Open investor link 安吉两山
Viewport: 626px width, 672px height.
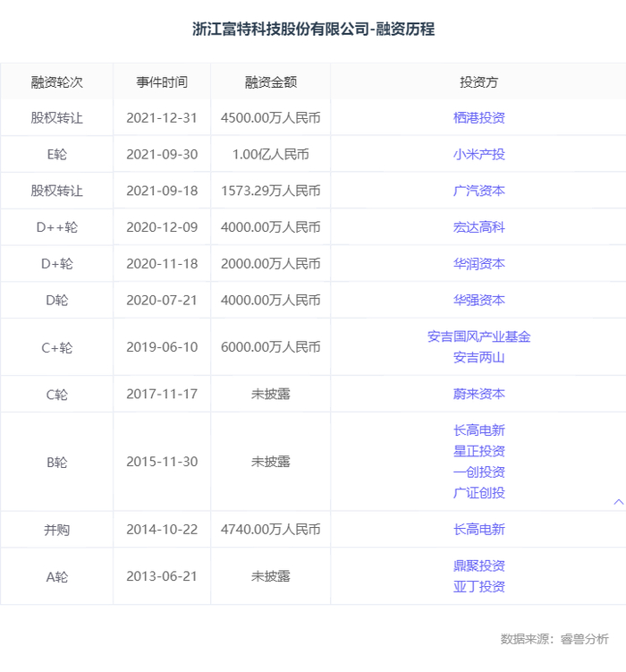click(x=478, y=357)
